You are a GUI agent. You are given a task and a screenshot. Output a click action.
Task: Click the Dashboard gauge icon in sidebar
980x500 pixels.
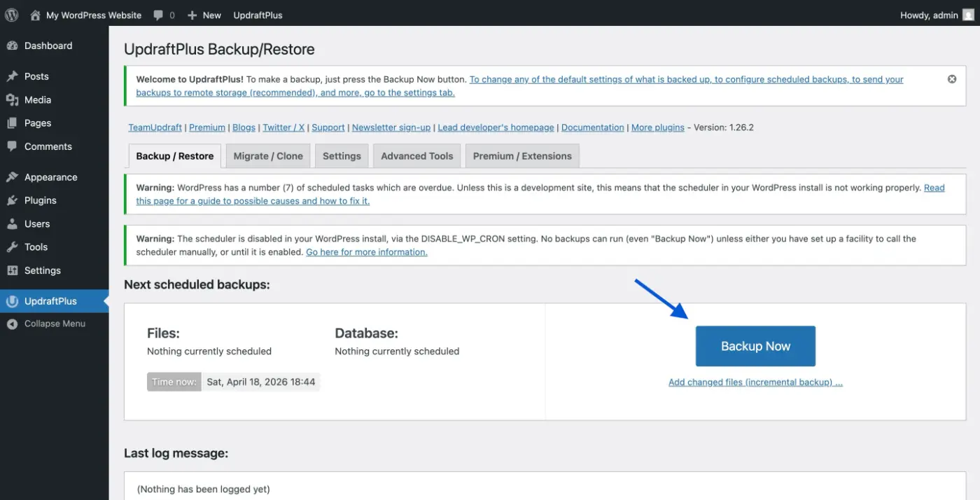12,46
